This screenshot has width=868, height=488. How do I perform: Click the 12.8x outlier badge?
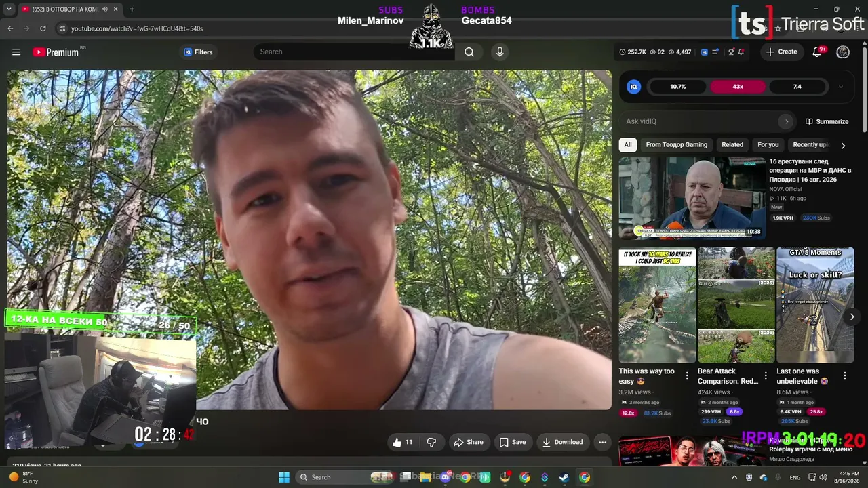pos(629,413)
